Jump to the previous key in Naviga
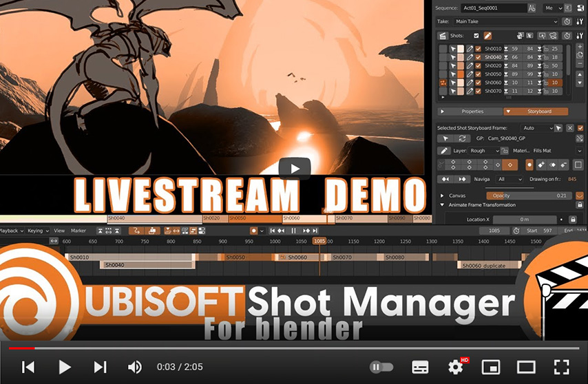Viewport: 588px width, 384px height. (445, 179)
